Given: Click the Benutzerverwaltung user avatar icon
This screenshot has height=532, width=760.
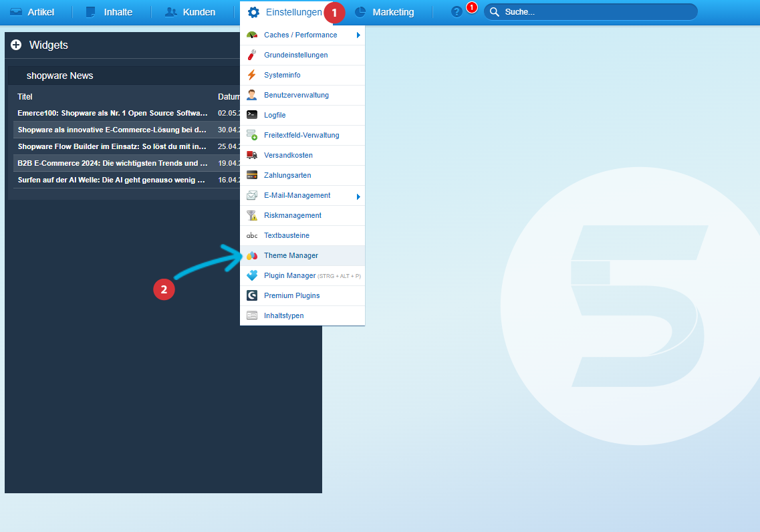Looking at the screenshot, I should [251, 95].
